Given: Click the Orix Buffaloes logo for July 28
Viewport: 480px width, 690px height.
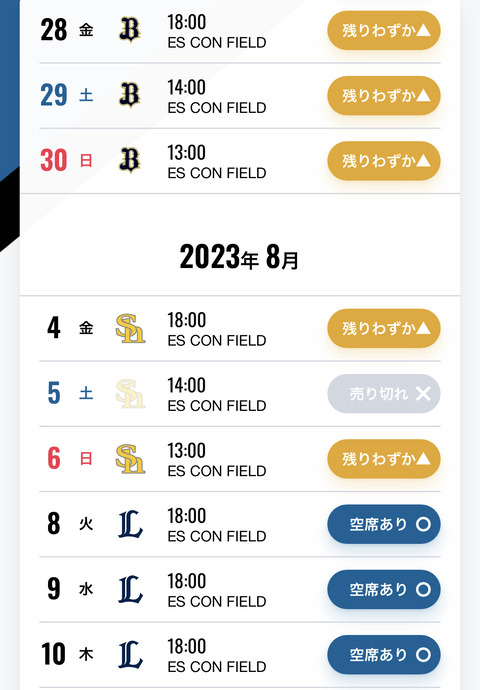Looking at the screenshot, I should point(130,30).
